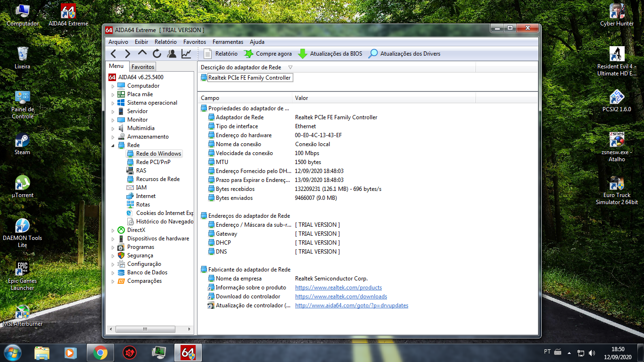Select the Rotas tree item
This screenshot has width=644, height=362.
(143, 205)
